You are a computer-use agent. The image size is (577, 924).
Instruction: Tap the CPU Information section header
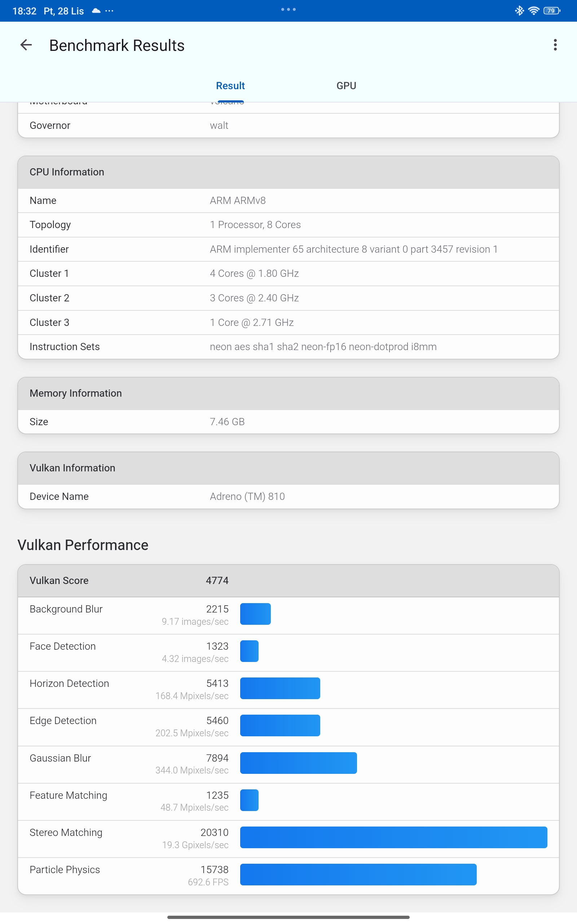point(288,172)
